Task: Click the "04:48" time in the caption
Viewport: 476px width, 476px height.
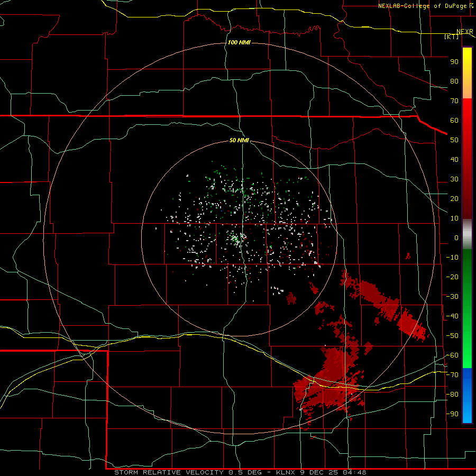Action: (x=354, y=472)
